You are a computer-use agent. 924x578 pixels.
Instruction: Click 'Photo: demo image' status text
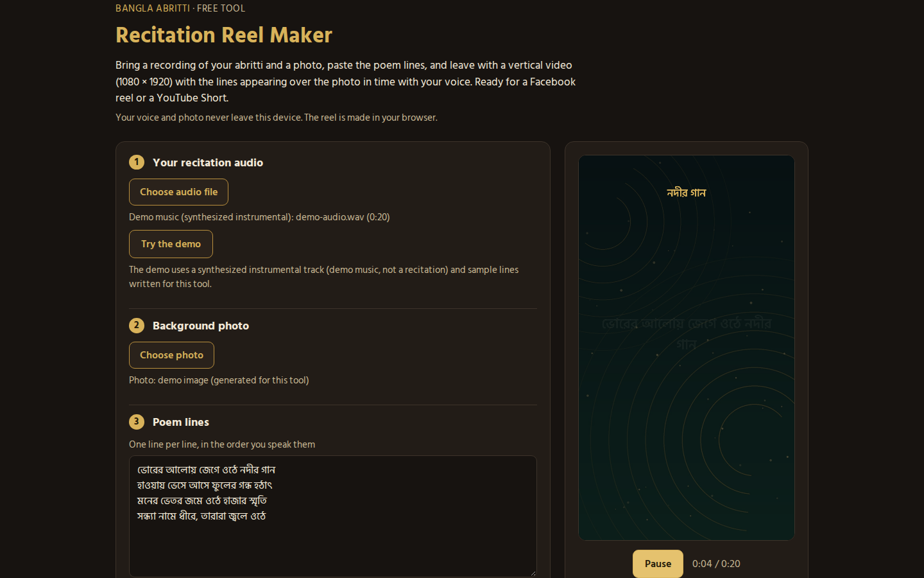click(219, 380)
